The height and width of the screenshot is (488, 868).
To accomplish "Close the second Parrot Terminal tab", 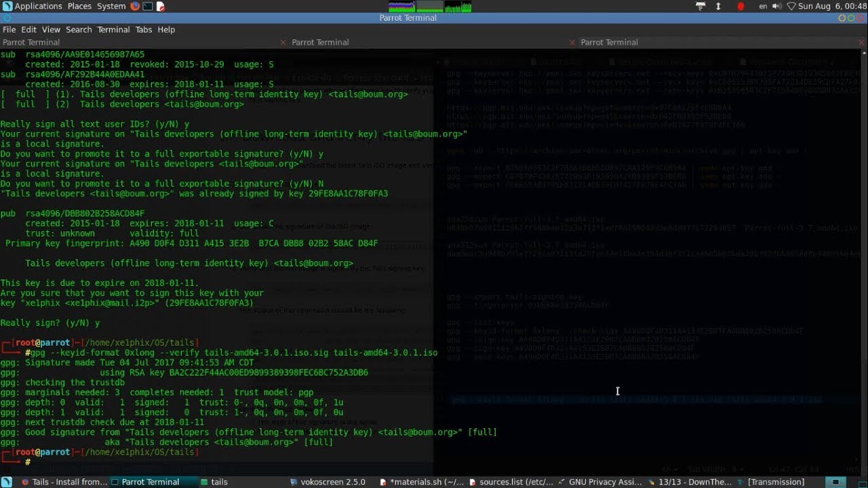I will 572,42.
